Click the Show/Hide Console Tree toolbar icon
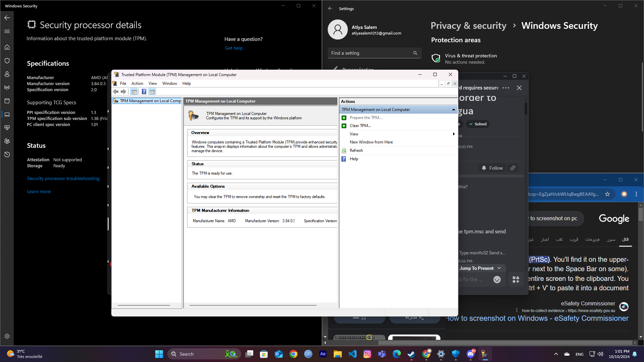644x362 pixels. tap(134, 92)
